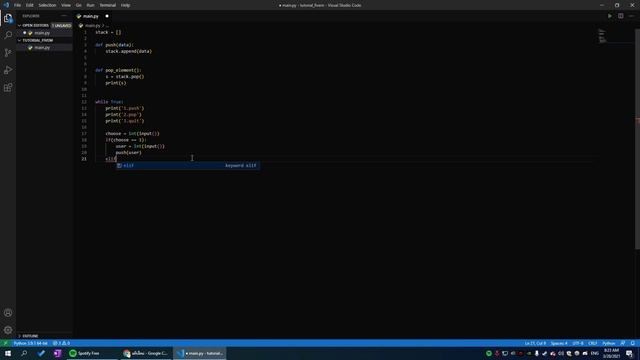Click the unsaved dot on main.py tab
The height and width of the screenshot is (360, 640).
click(x=107, y=16)
